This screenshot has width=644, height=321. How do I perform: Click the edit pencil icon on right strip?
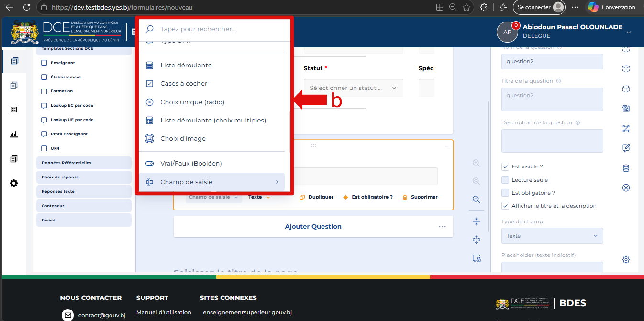pos(626,148)
